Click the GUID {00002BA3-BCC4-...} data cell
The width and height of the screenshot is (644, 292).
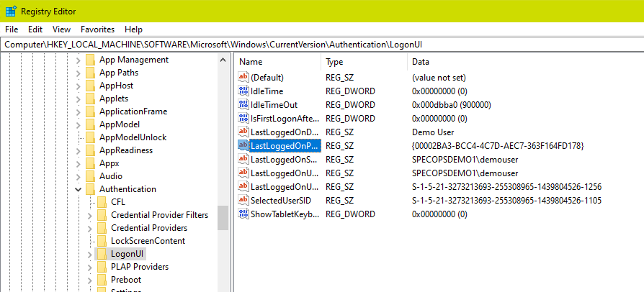point(498,145)
